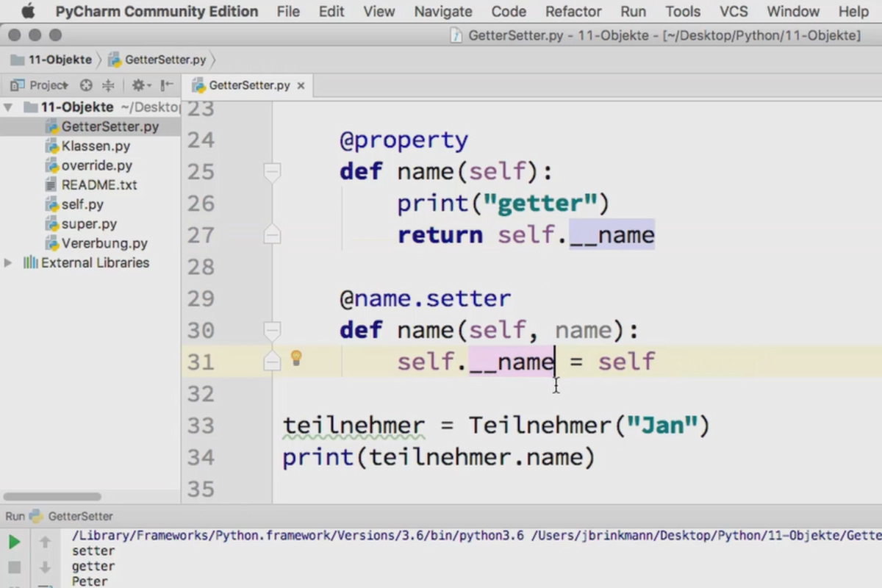Click the Project panel horizontal scrollbar

(x=52, y=497)
